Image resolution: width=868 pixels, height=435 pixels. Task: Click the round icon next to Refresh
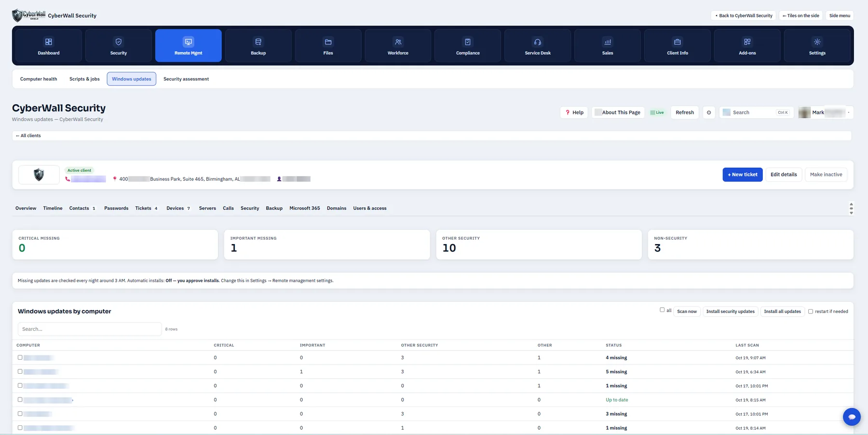[709, 112]
